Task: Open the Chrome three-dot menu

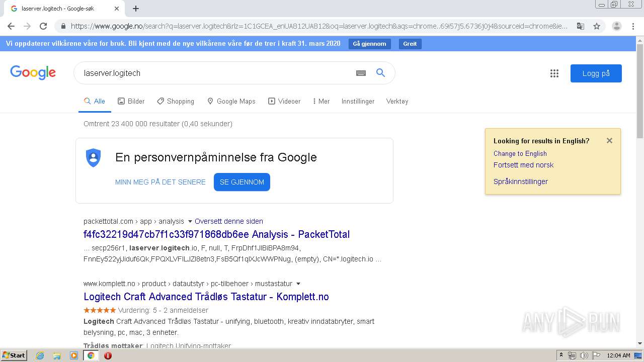Action: [633, 26]
